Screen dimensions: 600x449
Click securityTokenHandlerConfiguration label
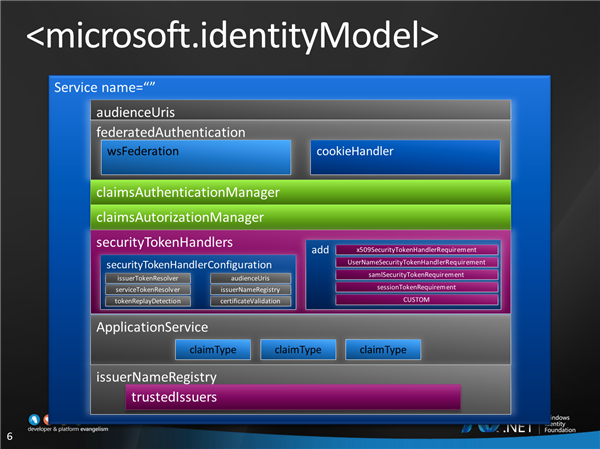coord(189,265)
